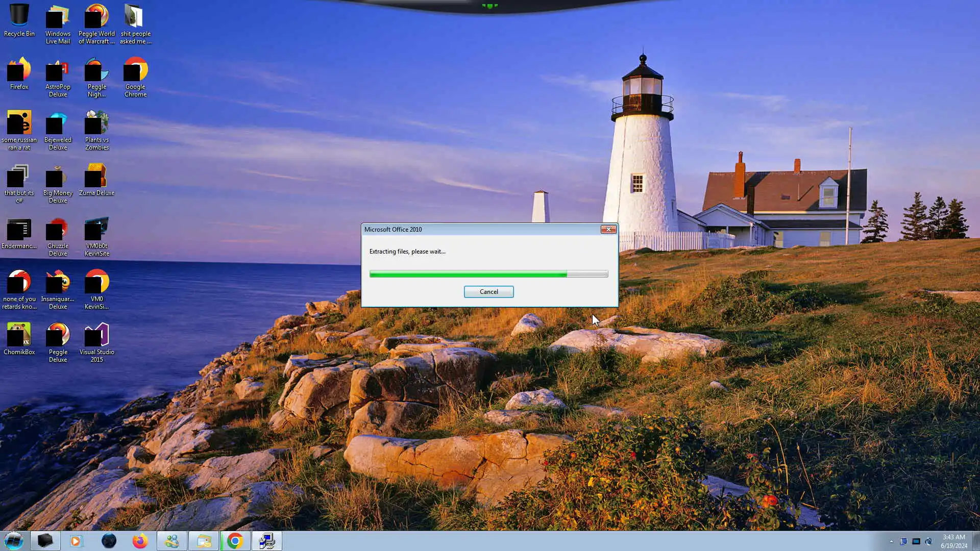Click the extraction progress bar
Image resolution: width=980 pixels, height=551 pixels.
coord(488,274)
